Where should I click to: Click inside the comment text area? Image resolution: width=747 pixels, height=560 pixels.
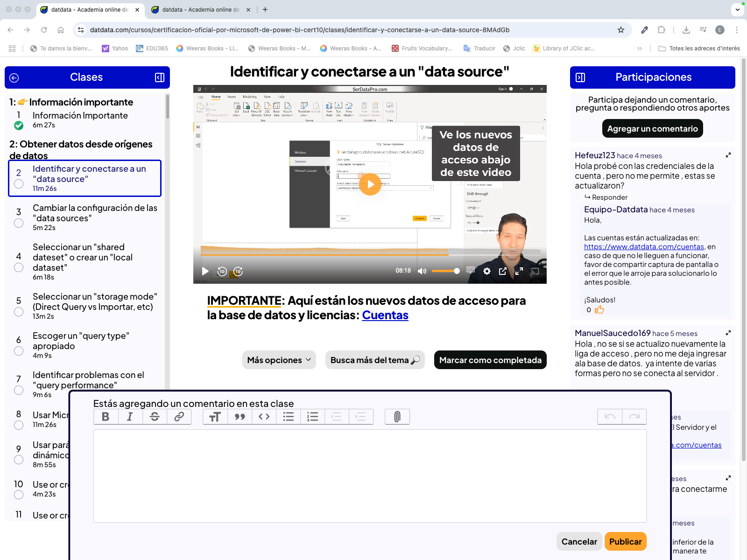[370, 476]
